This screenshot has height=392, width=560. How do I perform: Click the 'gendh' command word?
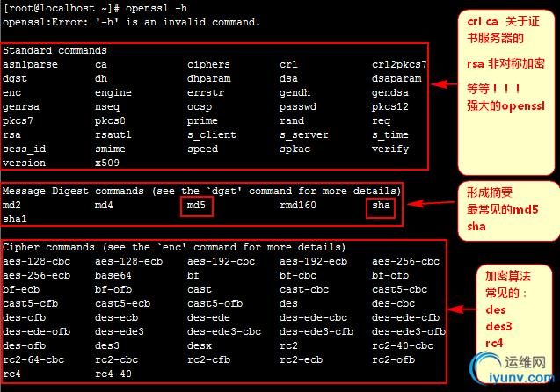coord(295,93)
